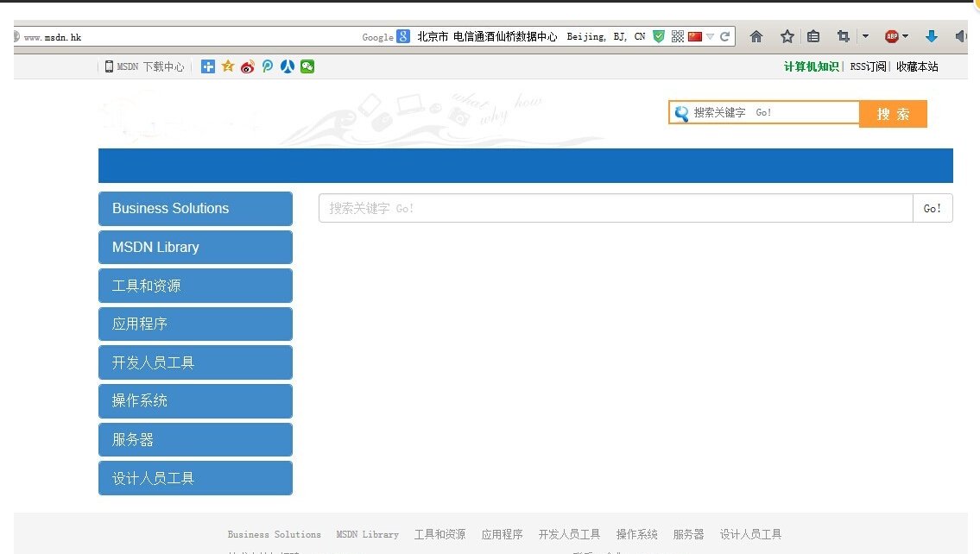
Task: Click the ABP Adblock Plus icon
Action: click(890, 36)
